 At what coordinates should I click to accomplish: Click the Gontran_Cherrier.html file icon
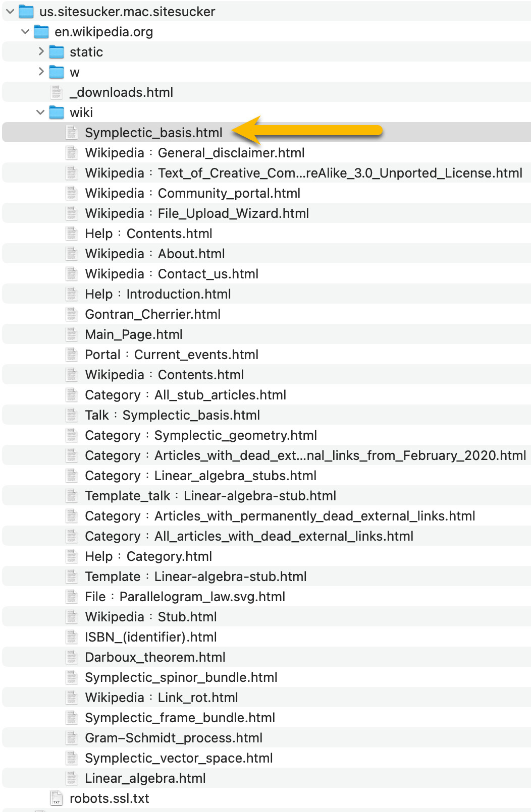coord(72,314)
